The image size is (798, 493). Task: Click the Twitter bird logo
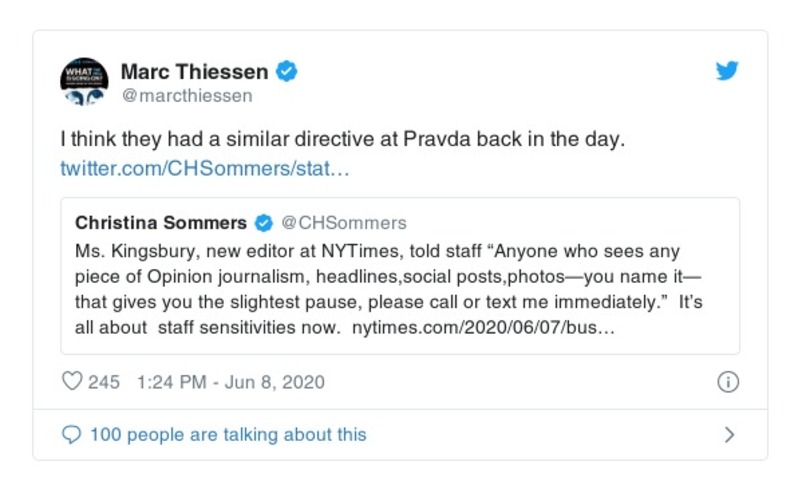pos(727,71)
